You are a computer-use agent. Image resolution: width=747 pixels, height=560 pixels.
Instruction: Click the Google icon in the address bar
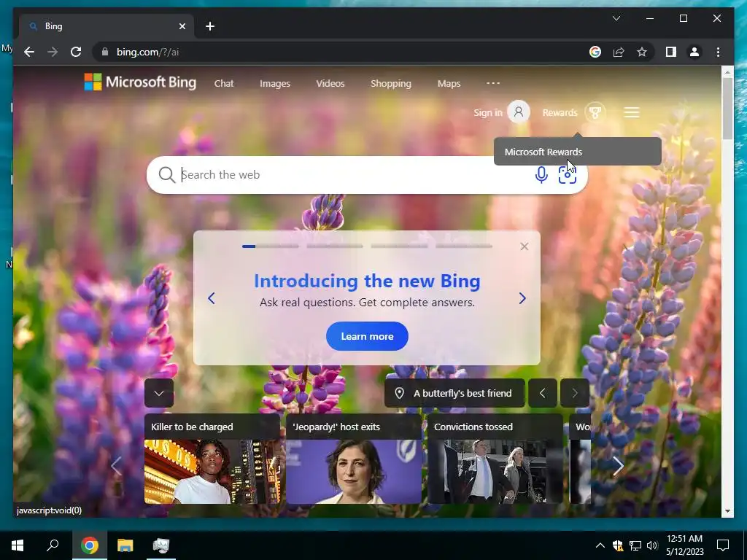[x=595, y=52]
